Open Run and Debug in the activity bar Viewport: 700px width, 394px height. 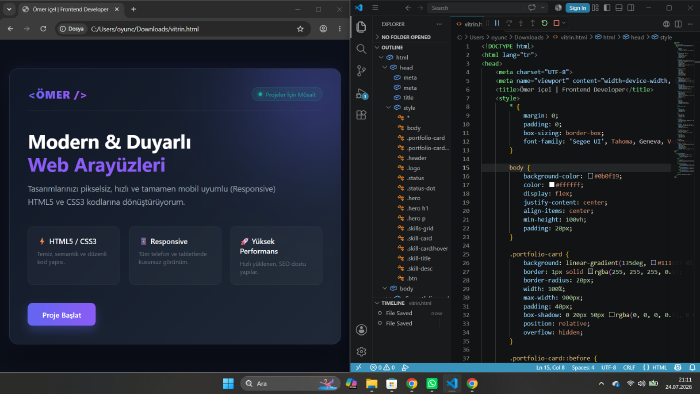(362, 93)
